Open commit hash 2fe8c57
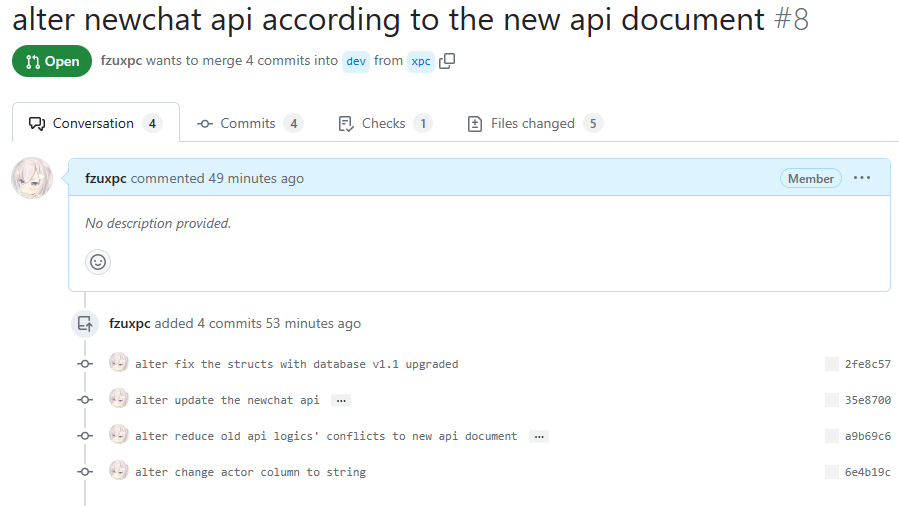Screen dimensions: 899x506 click(867, 364)
